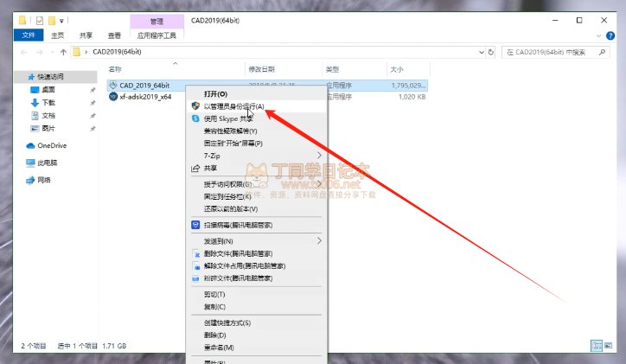626x364 pixels.
Task: Open 桌面 in the sidebar
Action: pos(48,90)
